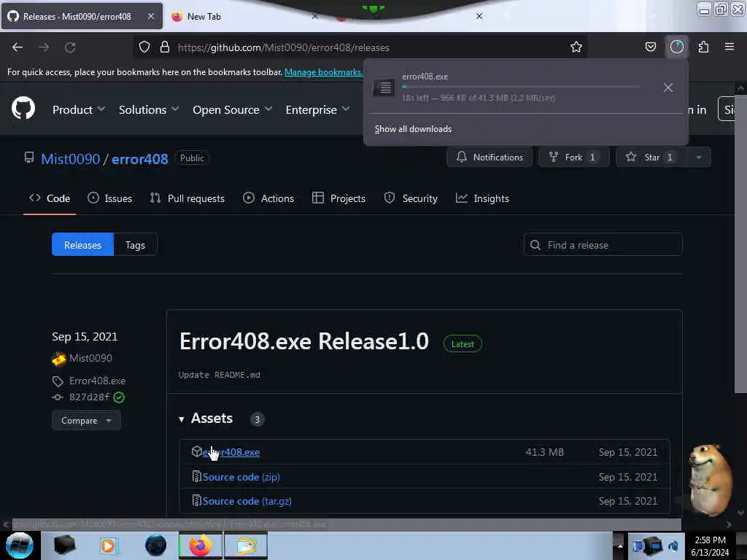Open the Mist0090 owner link
747x560 pixels.
[x=71, y=159]
